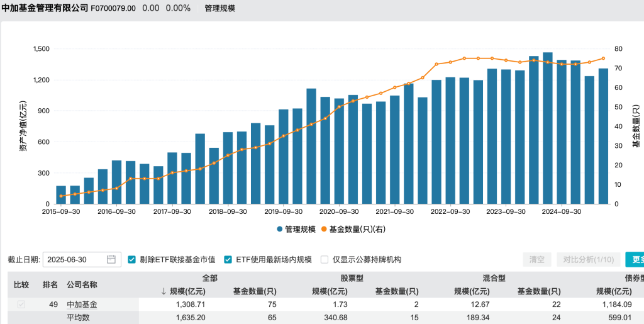Click the 基金数量 legend orange dot
Screen dimensions: 644x324
pyautogui.click(x=325, y=230)
